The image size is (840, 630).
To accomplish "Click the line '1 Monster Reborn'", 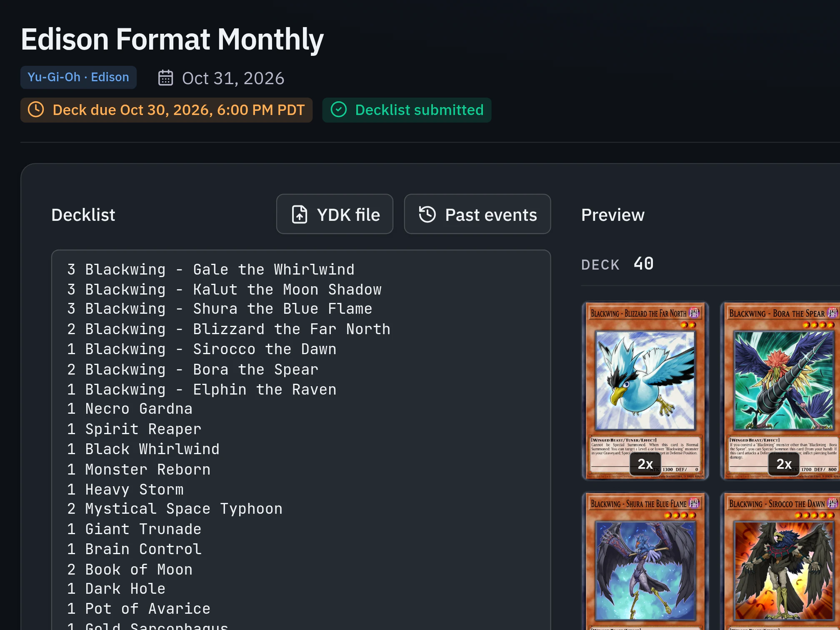I will [139, 470].
